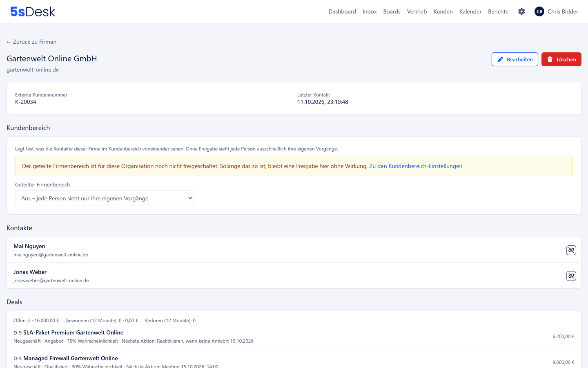Open the settings gear icon
Image resolution: width=588 pixels, height=368 pixels.
(x=521, y=11)
